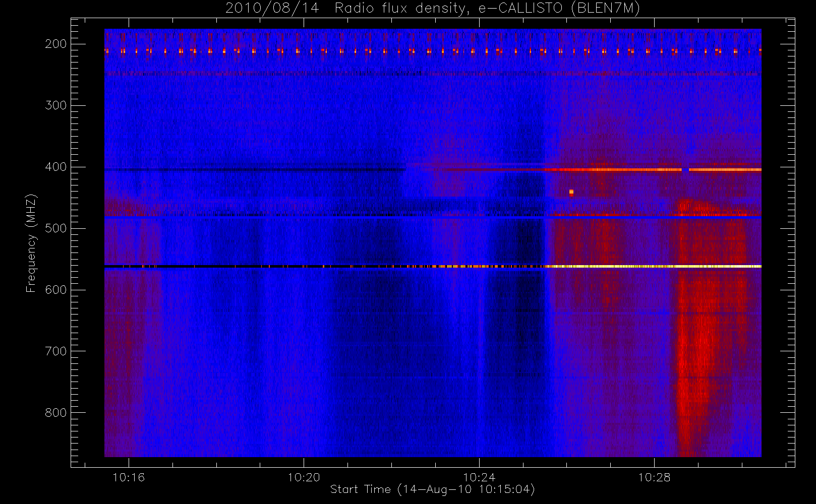Click the 10:24 time tick label
This screenshot has width=816, height=504.
click(479, 477)
